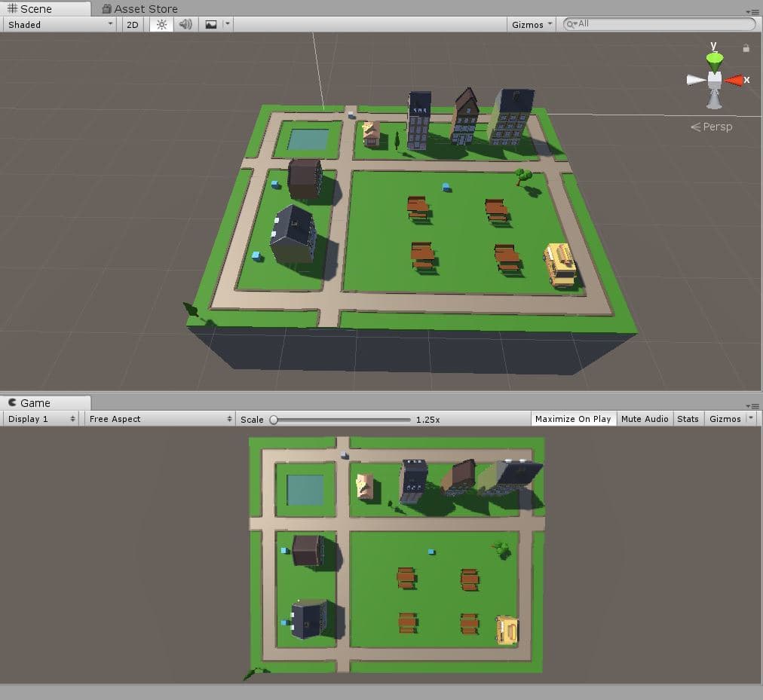Toggle scene audio speaker icon
The image size is (763, 700).
click(185, 24)
